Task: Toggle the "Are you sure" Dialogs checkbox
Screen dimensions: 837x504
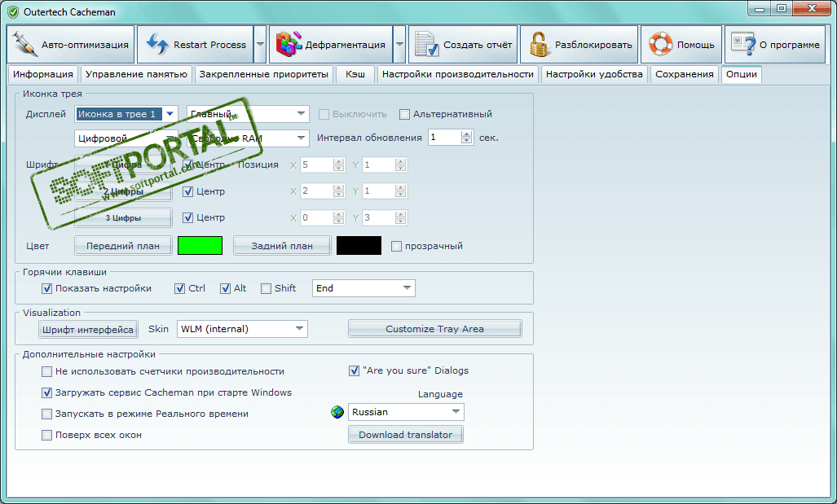Action: (354, 370)
